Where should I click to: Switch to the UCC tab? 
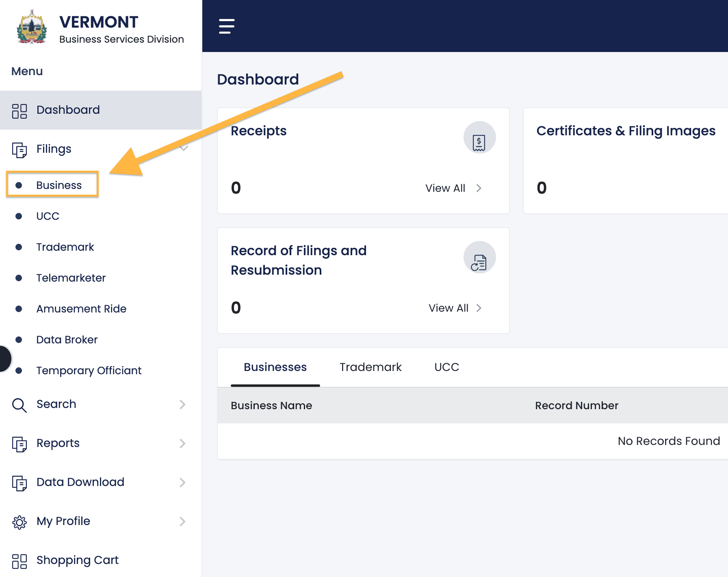[x=446, y=367]
